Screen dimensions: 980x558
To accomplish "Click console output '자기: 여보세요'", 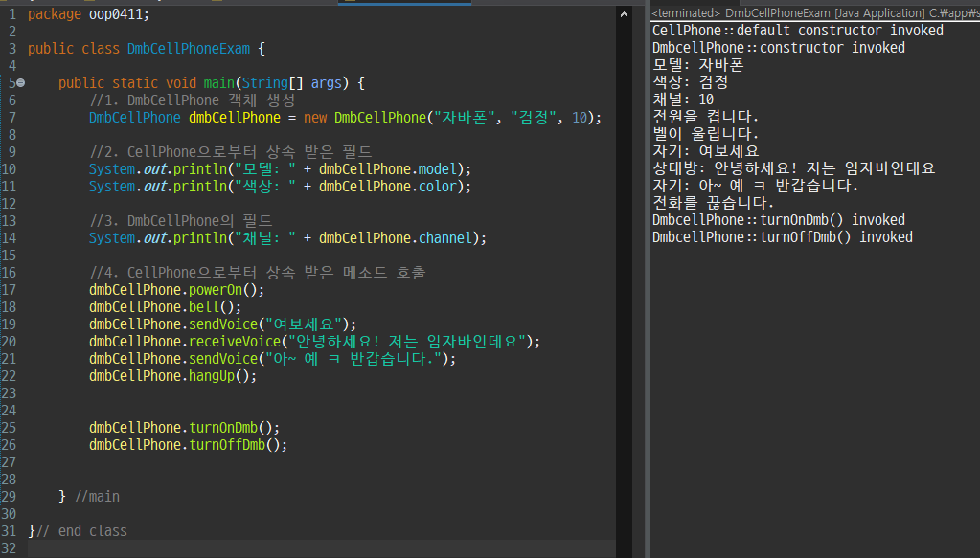I will pos(705,151).
